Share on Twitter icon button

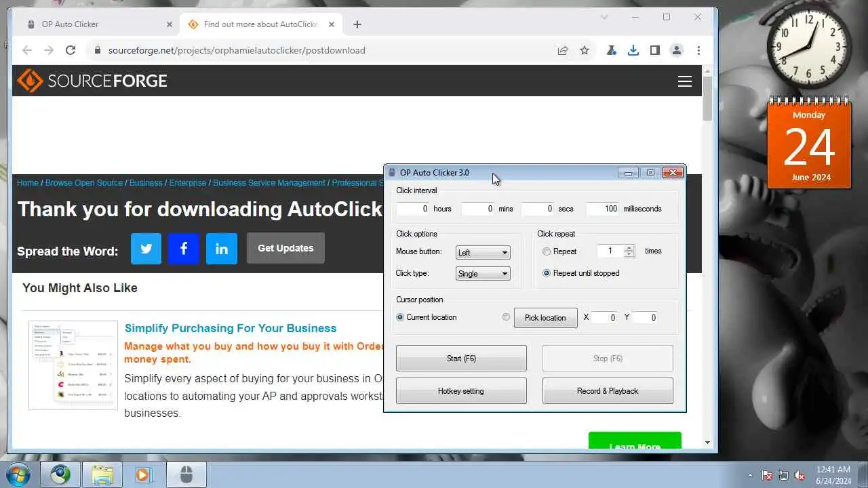point(146,248)
